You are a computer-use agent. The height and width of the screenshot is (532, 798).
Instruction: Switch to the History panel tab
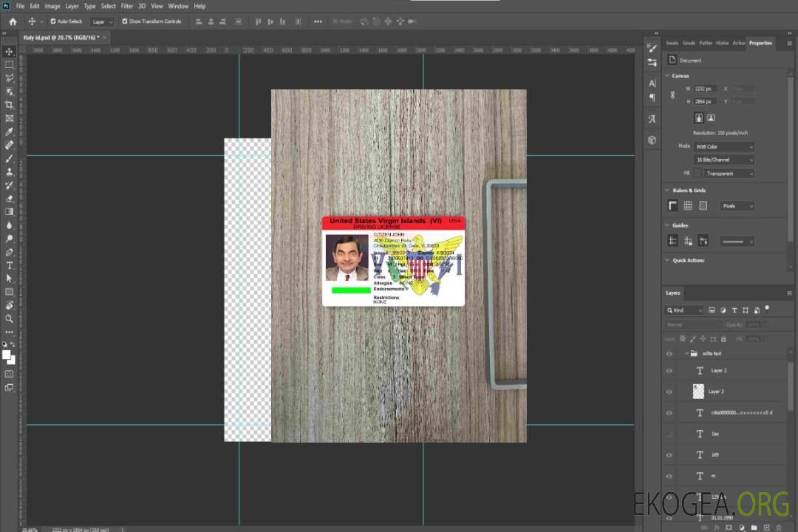[x=722, y=43]
